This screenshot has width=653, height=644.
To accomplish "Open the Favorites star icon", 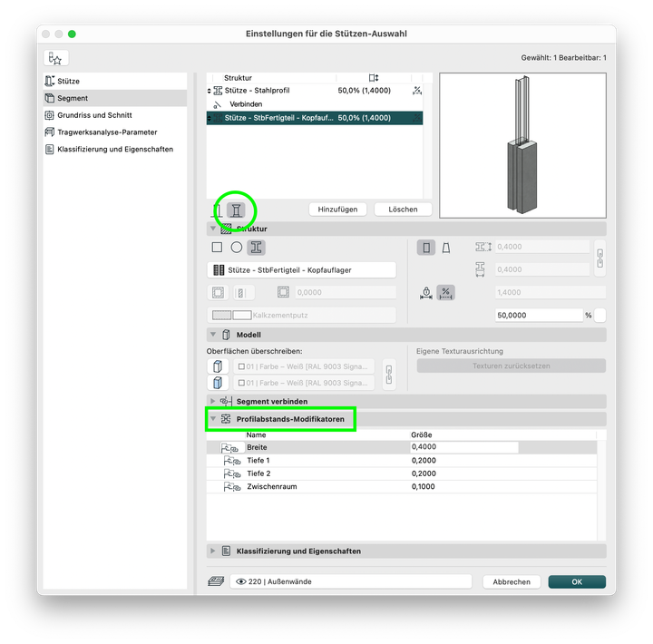I will click(56, 58).
